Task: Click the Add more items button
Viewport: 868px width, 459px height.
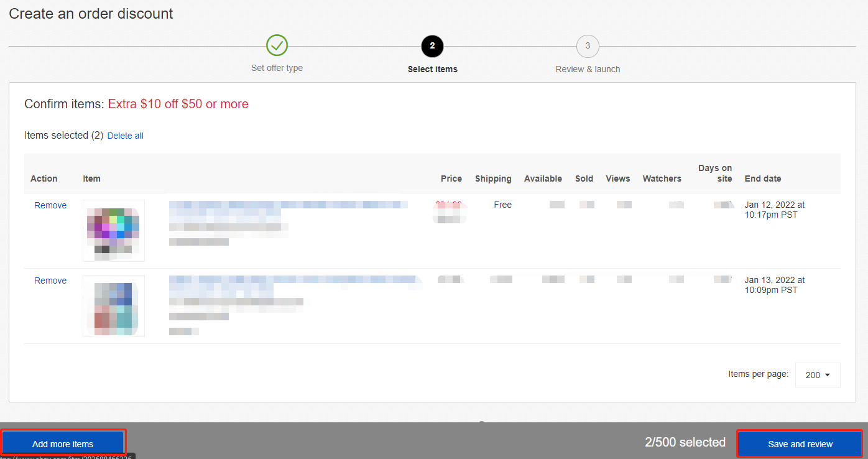Action: pos(63,443)
